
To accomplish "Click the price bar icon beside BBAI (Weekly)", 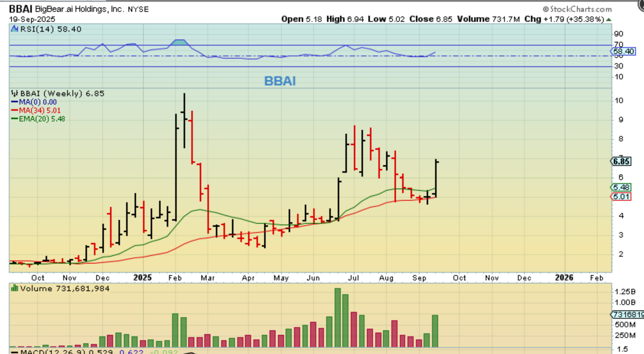I will point(15,93).
